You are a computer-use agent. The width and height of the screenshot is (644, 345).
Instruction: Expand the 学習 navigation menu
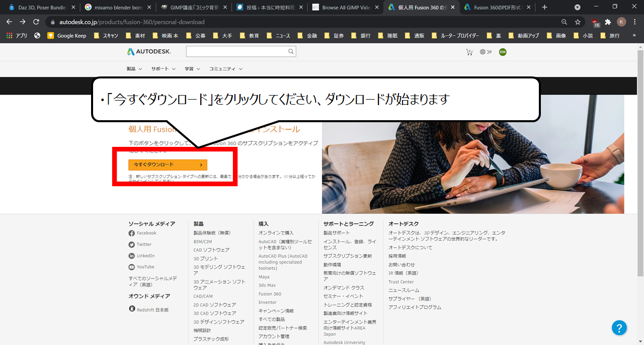[193, 69]
